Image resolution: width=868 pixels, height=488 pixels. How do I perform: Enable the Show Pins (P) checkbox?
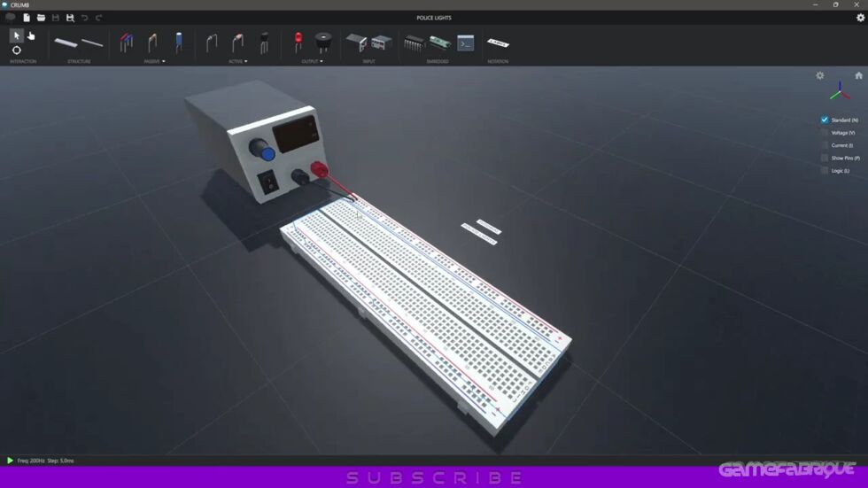825,158
